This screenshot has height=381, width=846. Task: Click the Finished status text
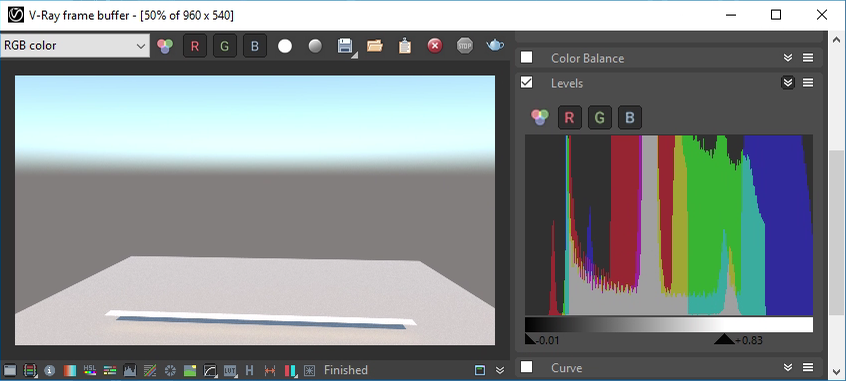[x=346, y=370]
